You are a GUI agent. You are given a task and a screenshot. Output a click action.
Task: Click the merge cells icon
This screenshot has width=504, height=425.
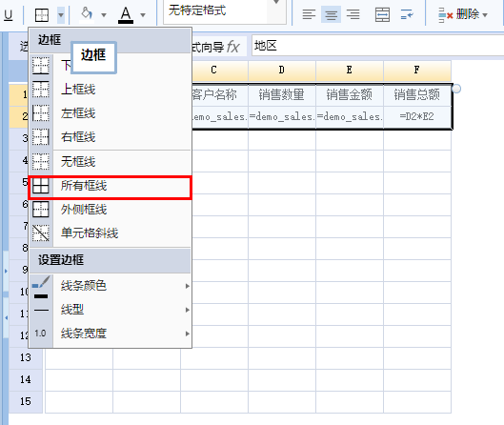(382, 14)
